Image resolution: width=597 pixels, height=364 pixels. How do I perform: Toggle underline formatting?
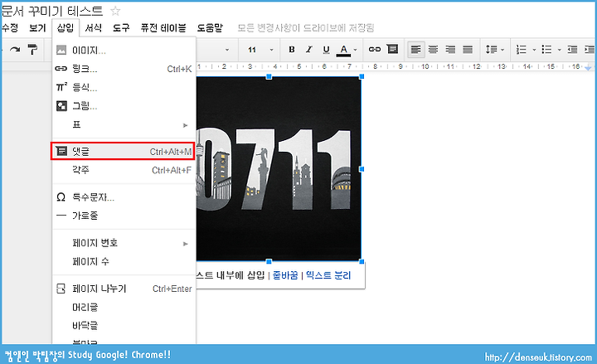tap(326, 50)
